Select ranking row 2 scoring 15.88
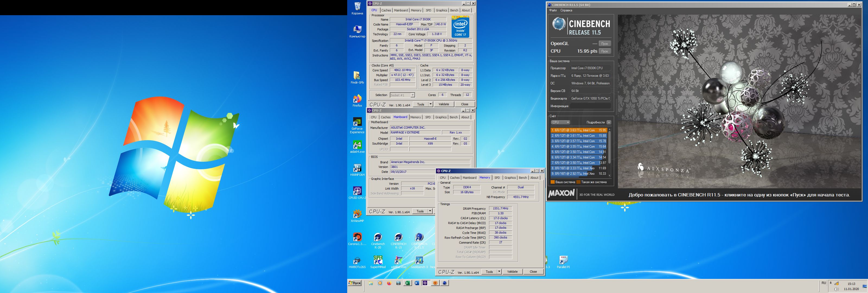 pos(579,136)
